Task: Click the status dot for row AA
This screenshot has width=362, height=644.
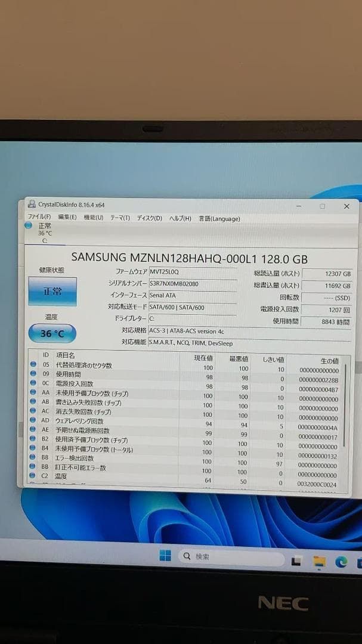Action: tap(33, 392)
